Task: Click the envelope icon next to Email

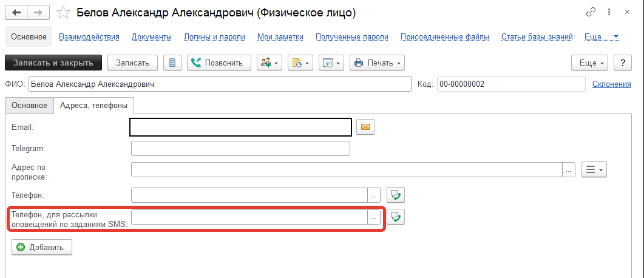Action: pos(365,127)
